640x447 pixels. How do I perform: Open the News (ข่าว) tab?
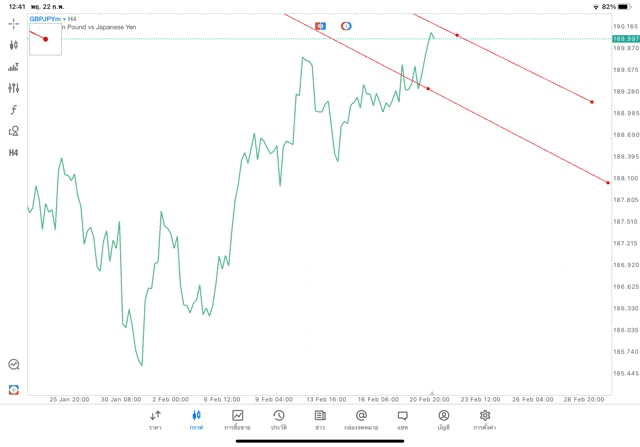pyautogui.click(x=319, y=419)
